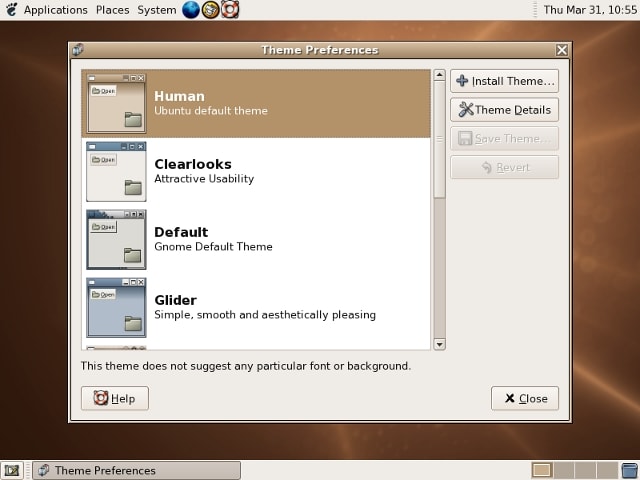Viewport: 640px width, 480px height.
Task: Click the 'Human' theme name
Action: coord(180,96)
